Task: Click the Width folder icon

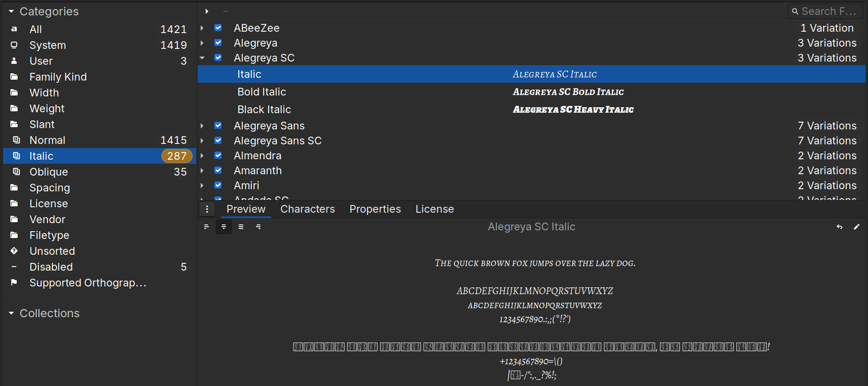Action: click(x=14, y=92)
